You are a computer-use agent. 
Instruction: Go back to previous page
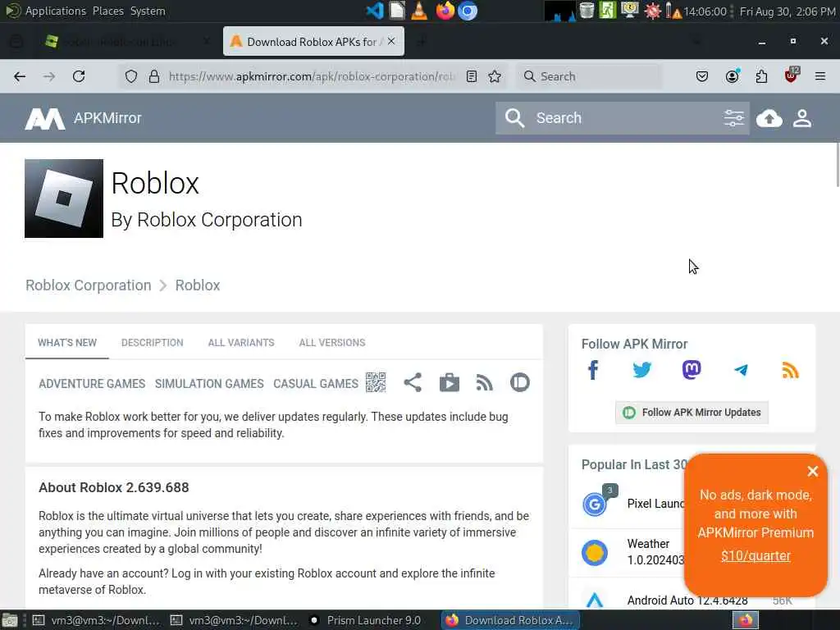[20, 76]
